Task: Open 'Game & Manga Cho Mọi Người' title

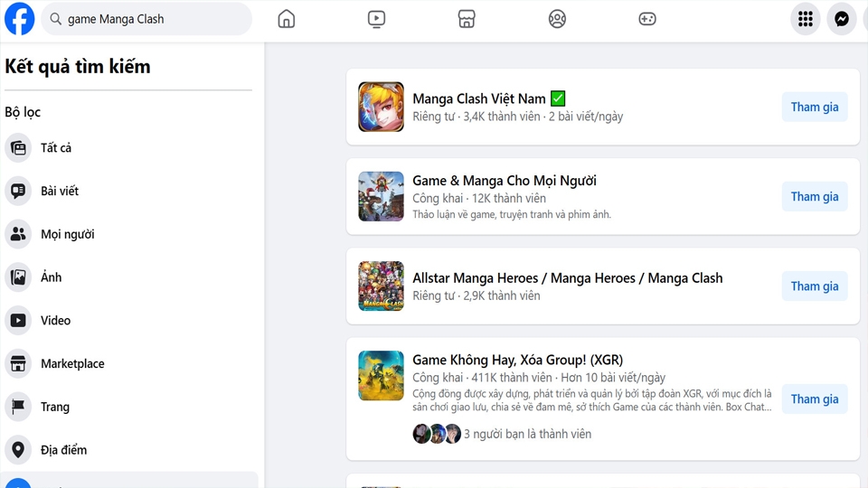Action: pos(505,181)
